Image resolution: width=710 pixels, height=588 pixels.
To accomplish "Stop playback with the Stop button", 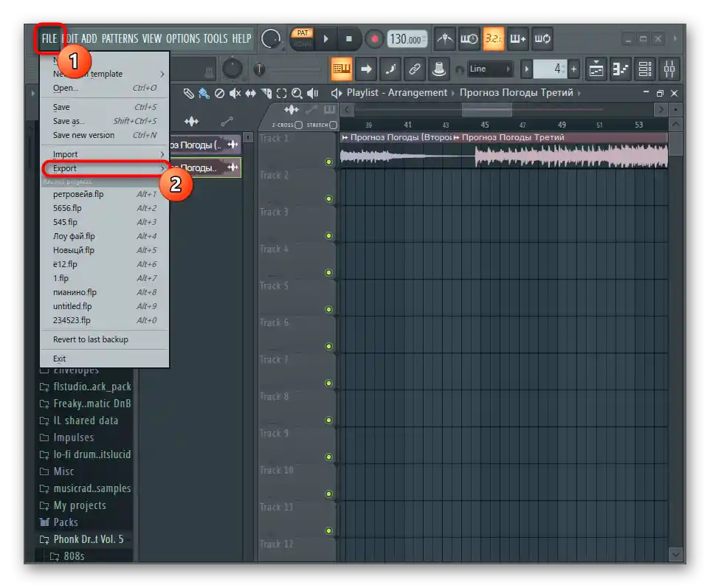I will [x=350, y=38].
